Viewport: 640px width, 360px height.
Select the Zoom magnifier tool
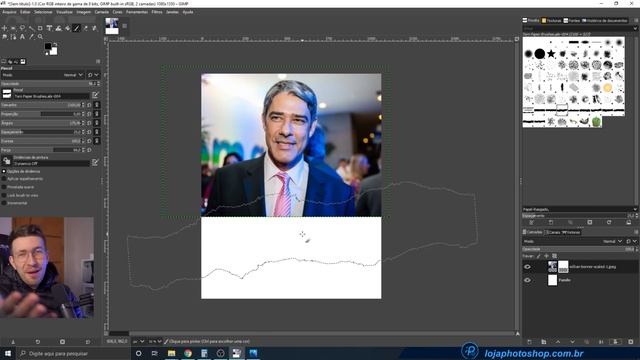point(40,37)
